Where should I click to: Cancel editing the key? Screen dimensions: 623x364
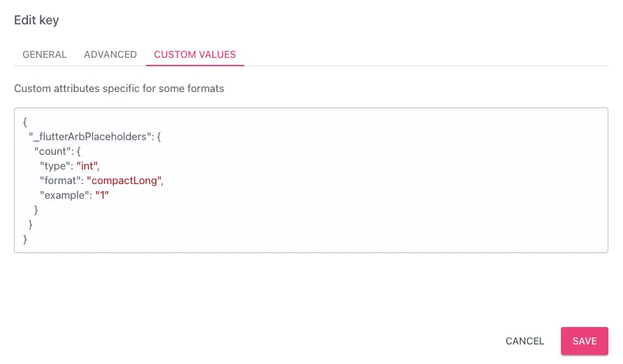(x=525, y=341)
